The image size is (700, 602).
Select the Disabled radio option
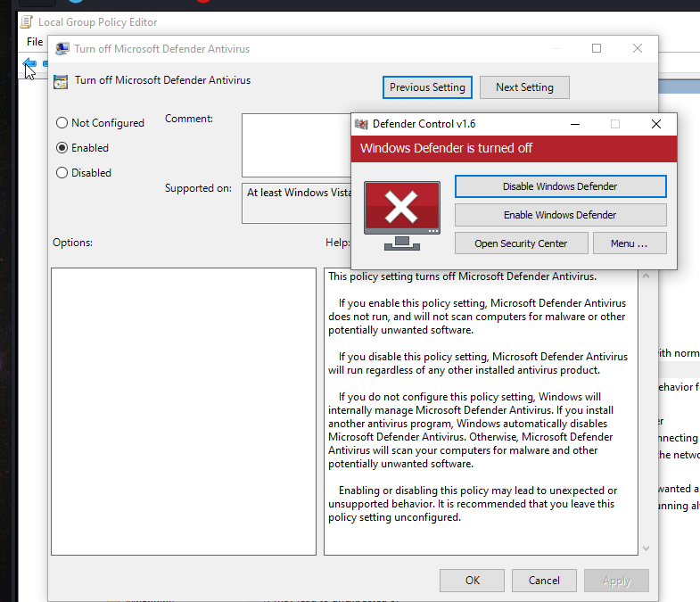pos(84,173)
